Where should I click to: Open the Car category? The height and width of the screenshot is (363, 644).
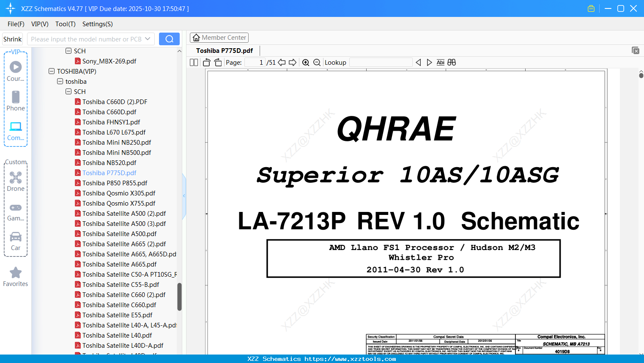click(x=16, y=241)
